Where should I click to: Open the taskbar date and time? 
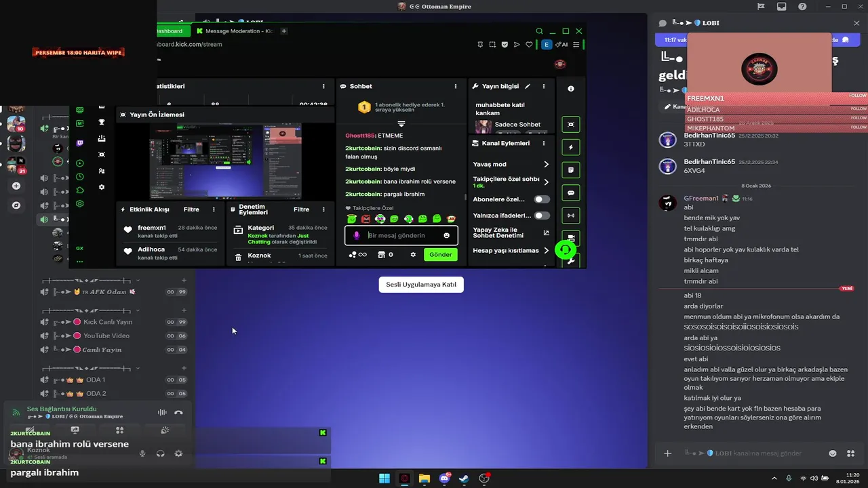pos(848,479)
